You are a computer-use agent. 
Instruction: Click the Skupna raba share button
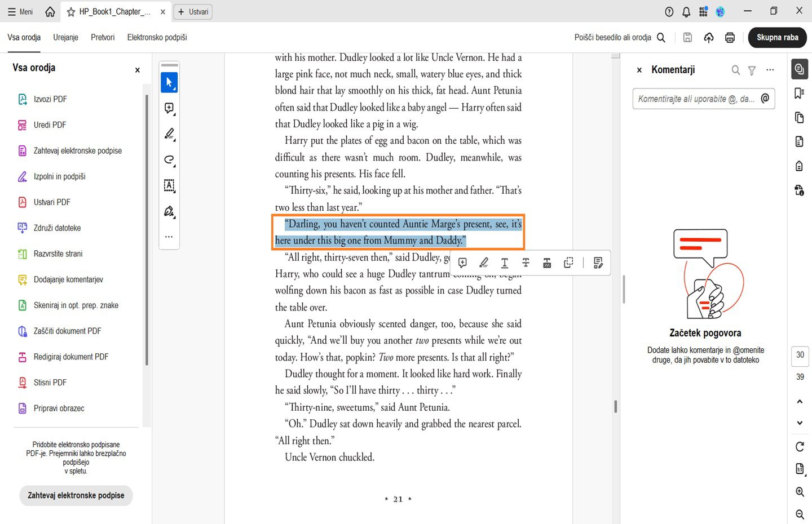point(778,37)
